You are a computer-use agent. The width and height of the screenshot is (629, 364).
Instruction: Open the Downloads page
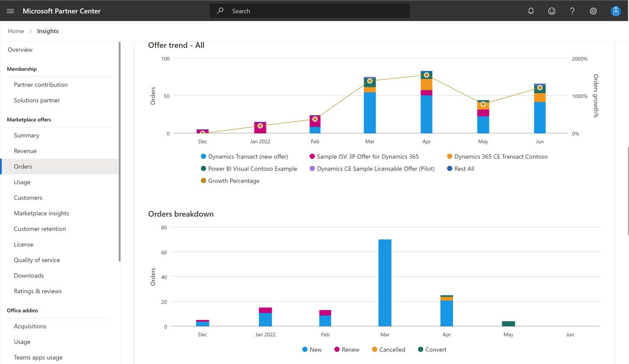[29, 276]
